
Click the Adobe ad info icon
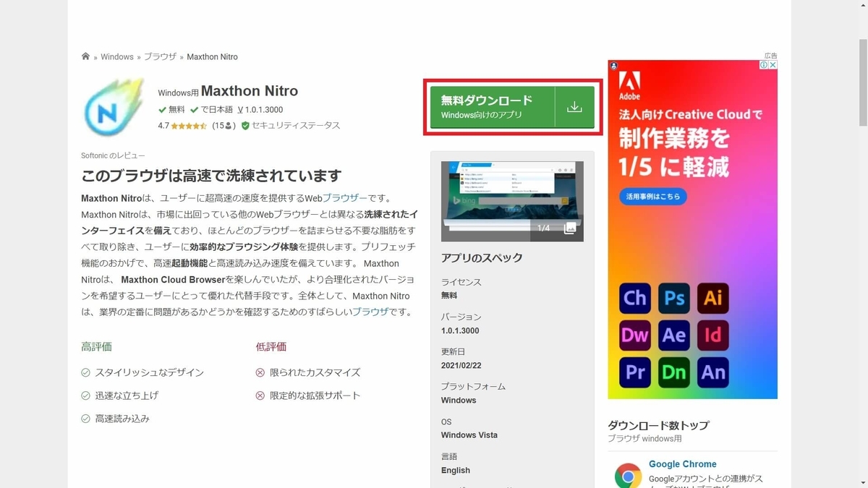click(x=764, y=65)
